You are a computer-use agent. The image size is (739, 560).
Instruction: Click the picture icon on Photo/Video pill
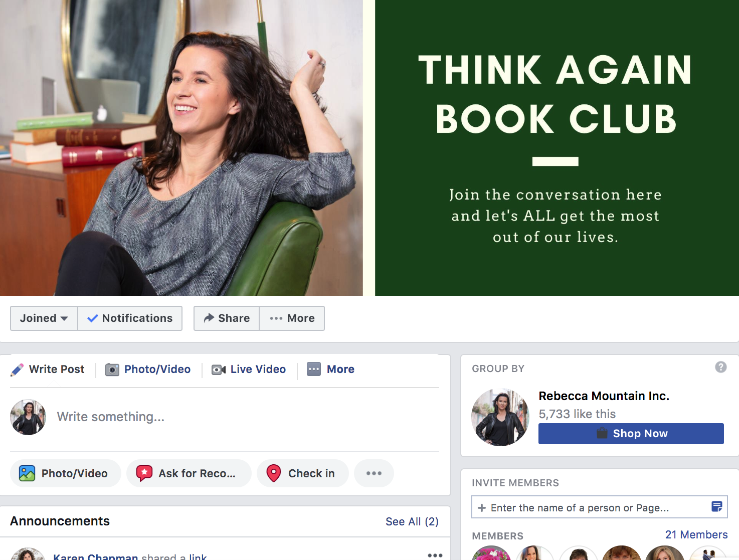(x=27, y=473)
